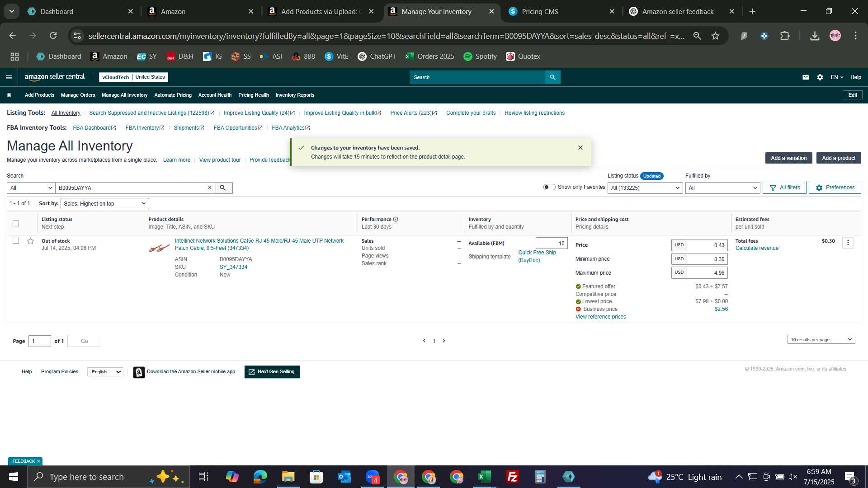This screenshot has height=488, width=868.
Task: Go to the next results page arrow
Action: click(x=444, y=341)
